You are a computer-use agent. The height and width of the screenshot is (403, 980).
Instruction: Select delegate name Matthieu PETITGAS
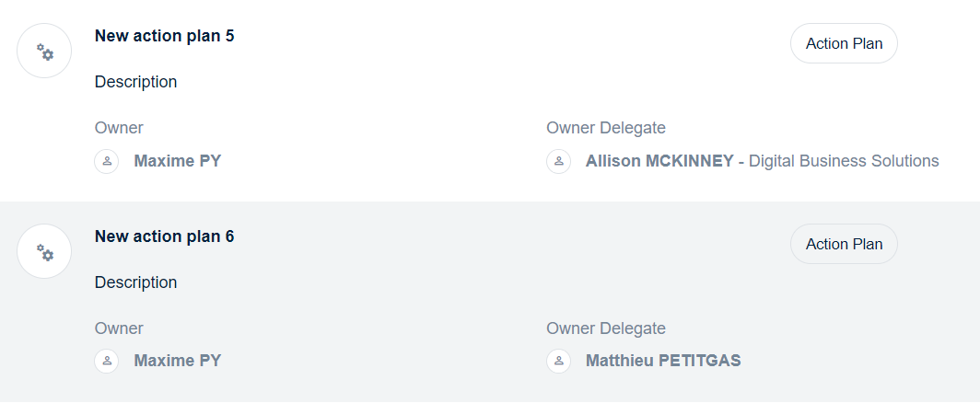pos(663,361)
